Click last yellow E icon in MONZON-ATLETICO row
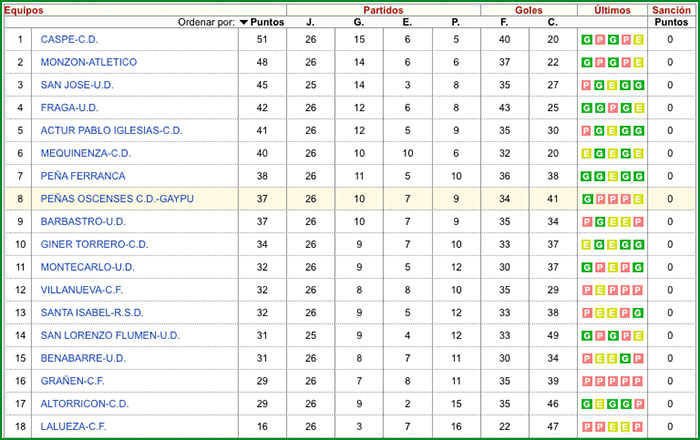Screen dimensions: 700x440 click(x=638, y=62)
